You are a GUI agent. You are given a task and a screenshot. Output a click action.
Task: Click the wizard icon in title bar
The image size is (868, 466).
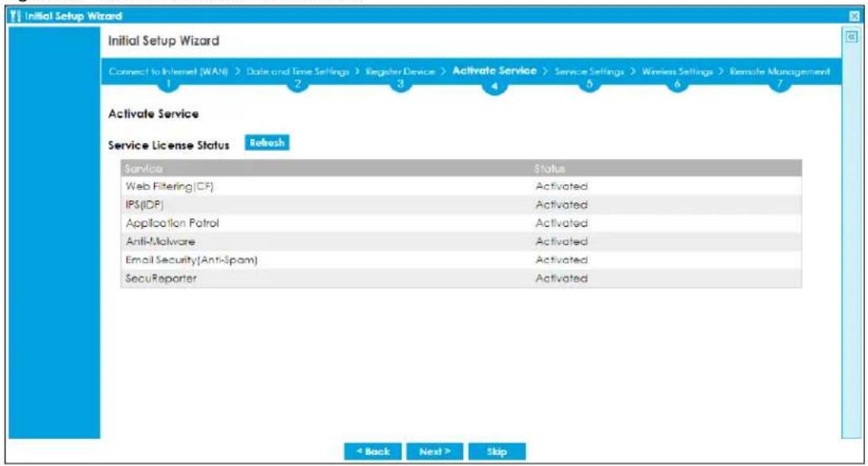click(x=16, y=16)
